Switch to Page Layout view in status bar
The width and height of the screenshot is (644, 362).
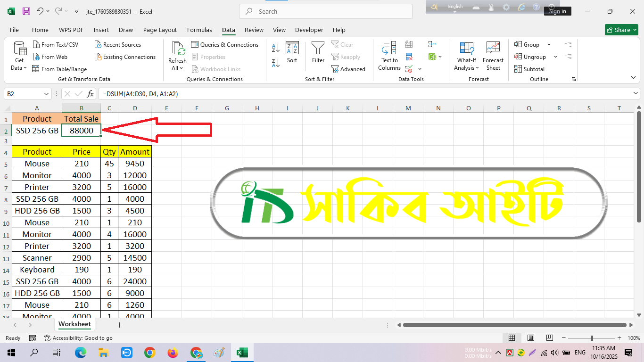(x=531, y=338)
